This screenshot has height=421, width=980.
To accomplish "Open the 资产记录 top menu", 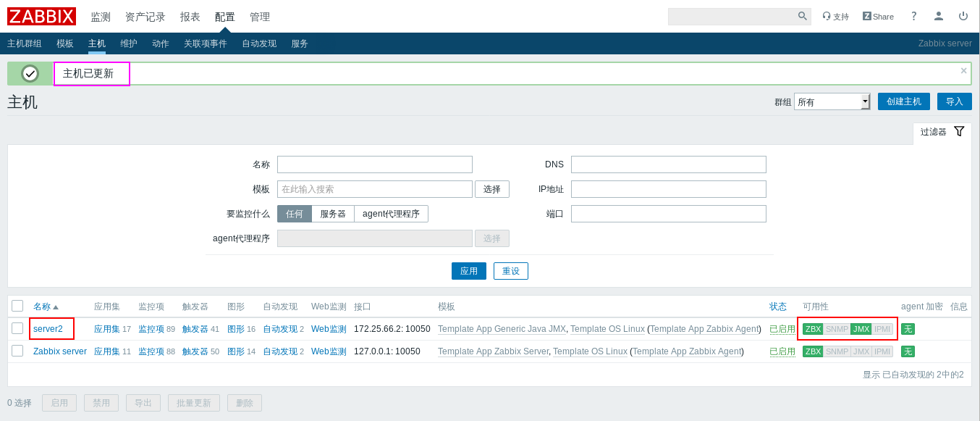I will 145,17.
